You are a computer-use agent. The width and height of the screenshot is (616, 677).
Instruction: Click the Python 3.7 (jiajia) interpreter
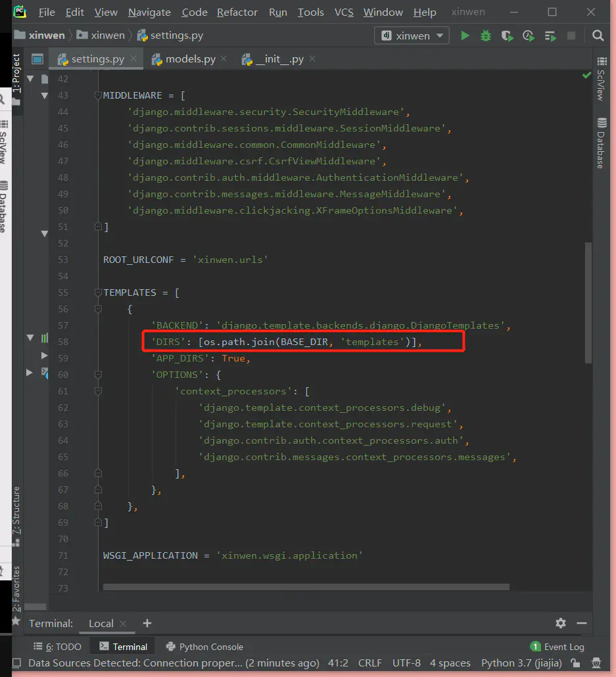click(521, 663)
